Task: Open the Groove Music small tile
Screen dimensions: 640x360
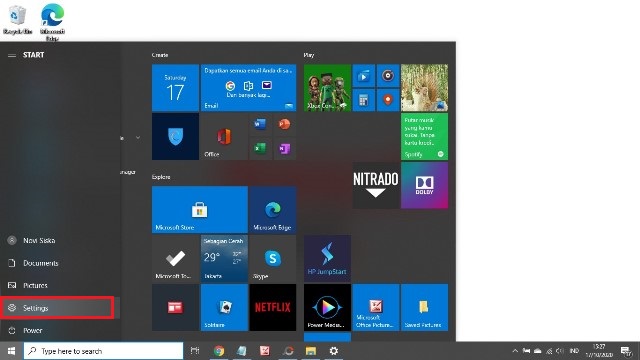Action: click(388, 76)
